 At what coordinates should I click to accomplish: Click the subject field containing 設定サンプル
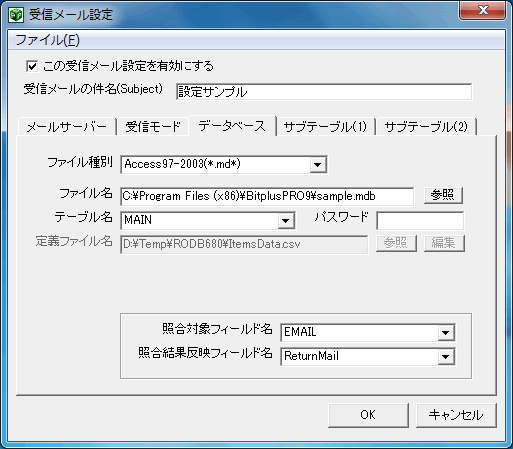(324, 92)
